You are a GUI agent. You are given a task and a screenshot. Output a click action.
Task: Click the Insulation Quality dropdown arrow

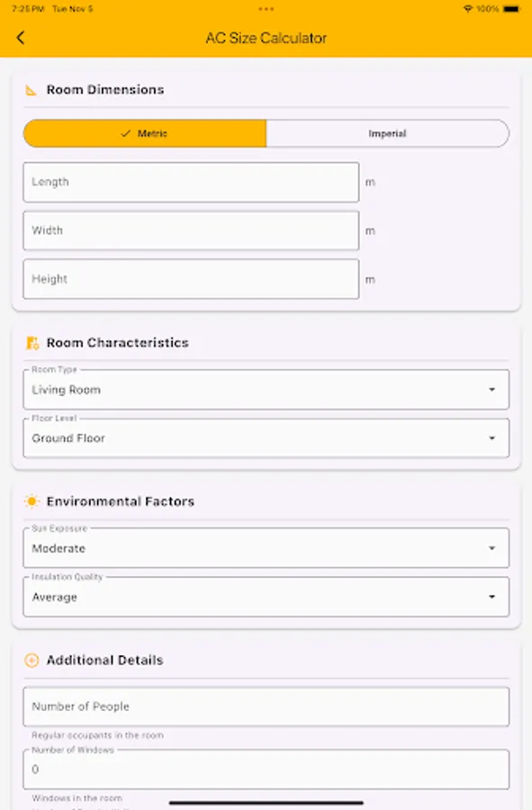491,597
